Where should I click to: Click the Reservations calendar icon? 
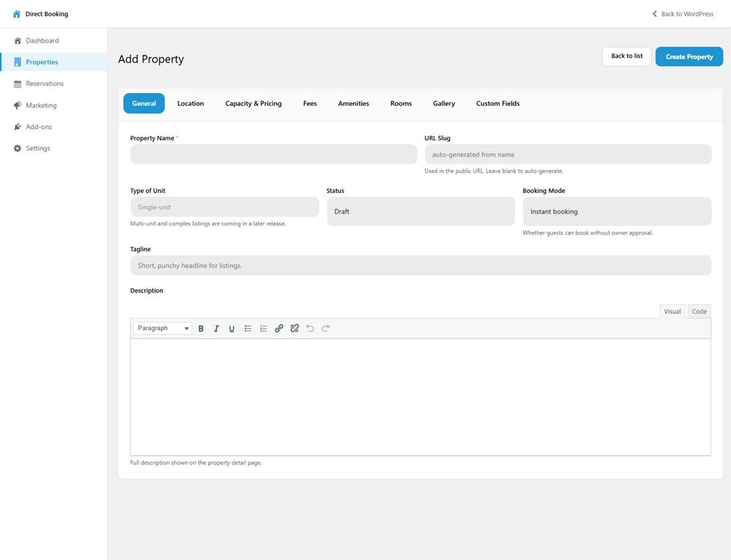[18, 84]
